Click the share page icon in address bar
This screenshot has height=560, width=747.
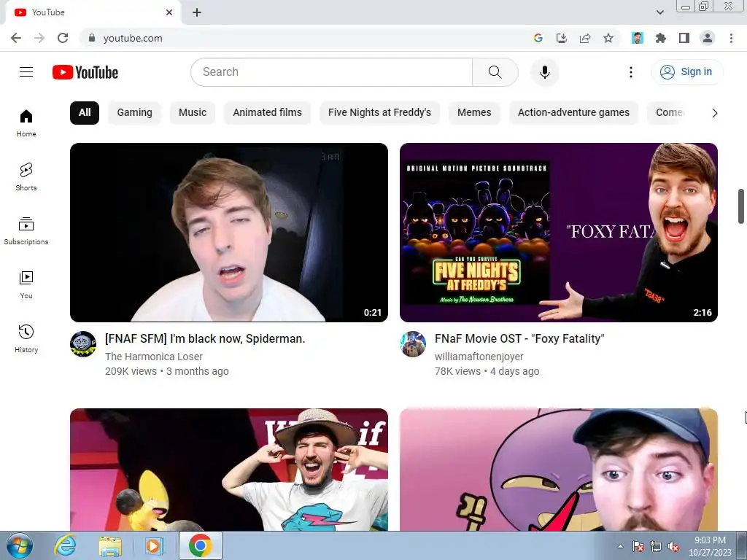pos(585,38)
